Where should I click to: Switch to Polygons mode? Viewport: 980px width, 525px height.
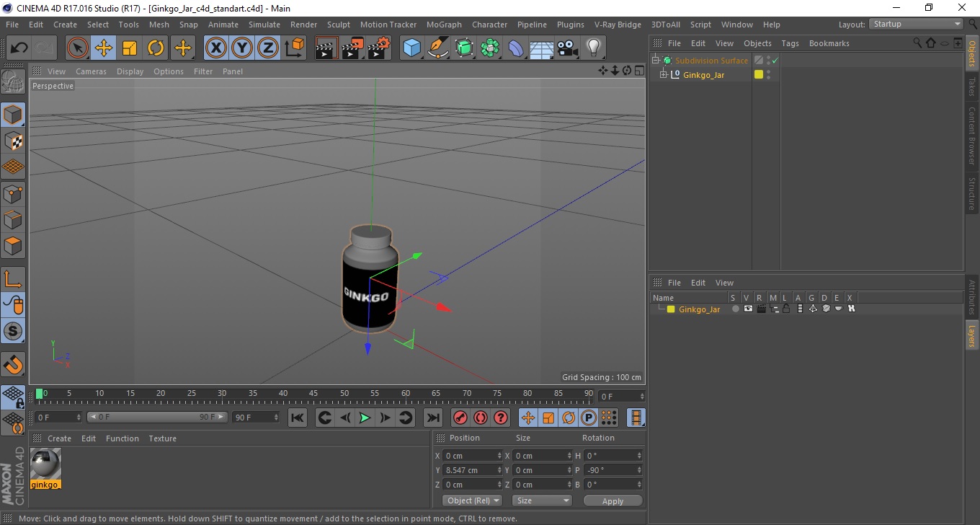click(13, 245)
